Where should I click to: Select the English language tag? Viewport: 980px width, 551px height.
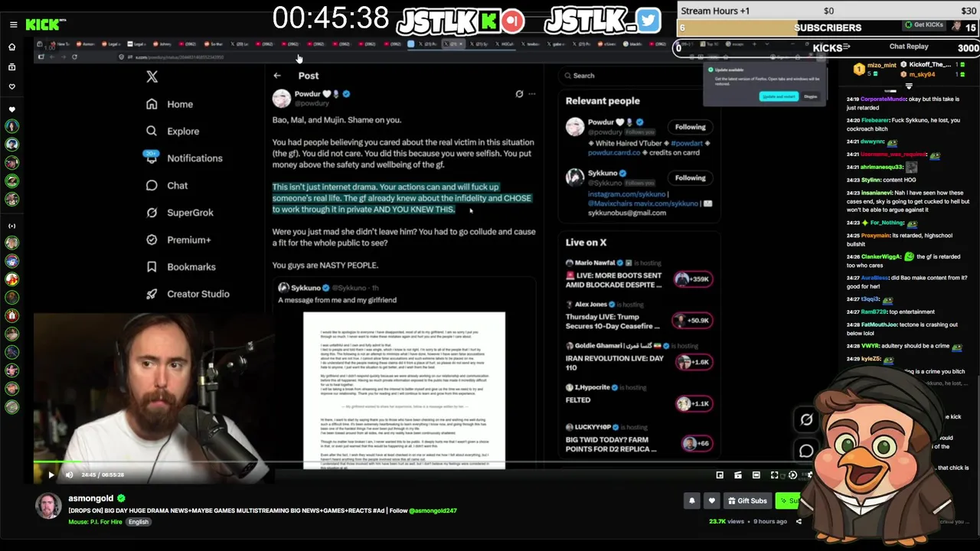coord(139,522)
